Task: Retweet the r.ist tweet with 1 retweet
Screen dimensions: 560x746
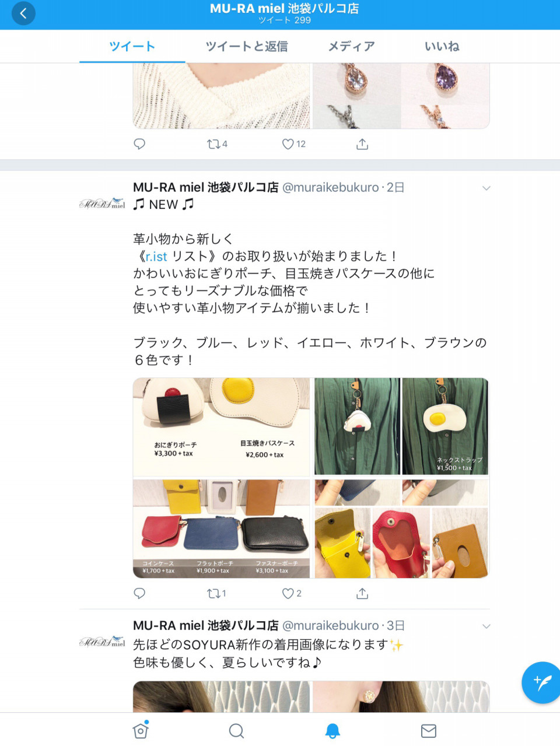Action: 216,593
